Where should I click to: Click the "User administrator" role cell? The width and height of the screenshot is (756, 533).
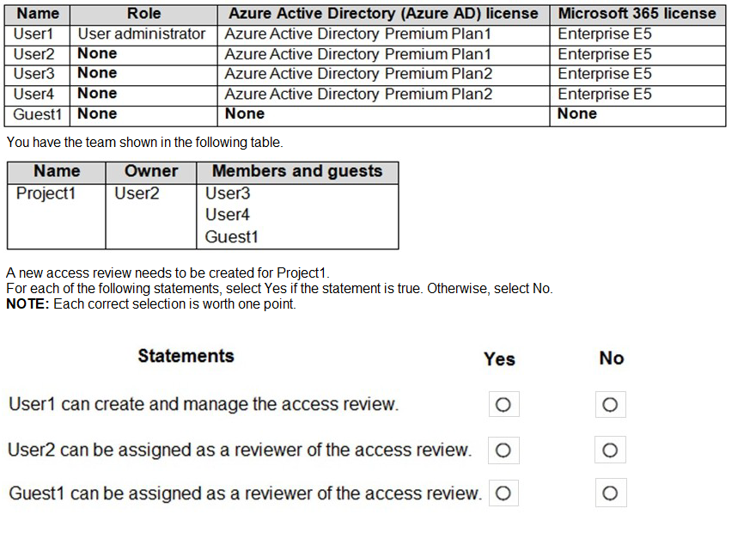pyautogui.click(x=142, y=34)
